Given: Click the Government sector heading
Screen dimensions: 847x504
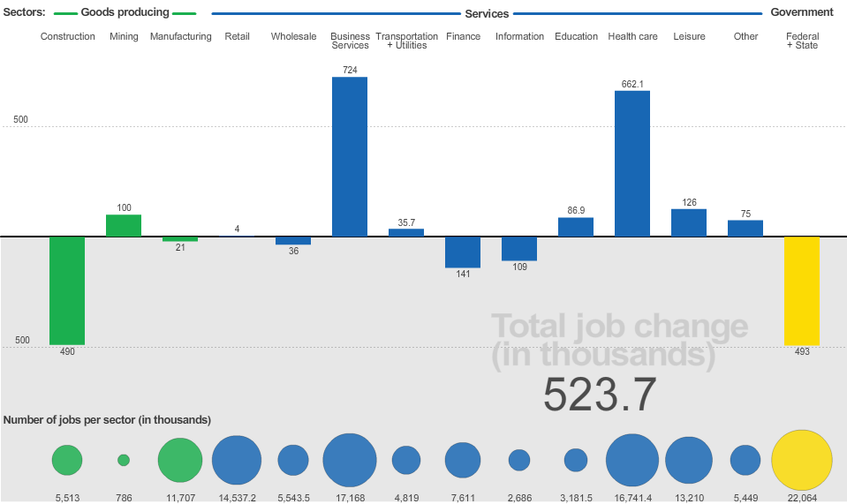Looking at the screenshot, I should coord(802,12).
